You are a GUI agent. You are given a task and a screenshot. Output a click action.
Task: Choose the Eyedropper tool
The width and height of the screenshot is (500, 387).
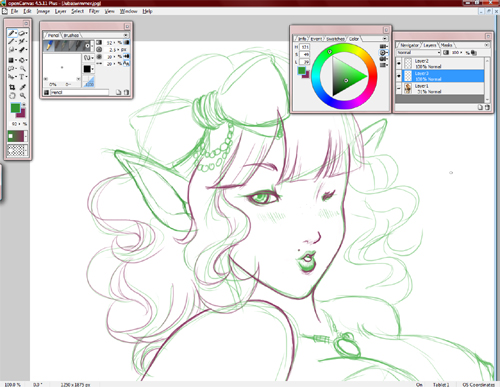(22, 87)
